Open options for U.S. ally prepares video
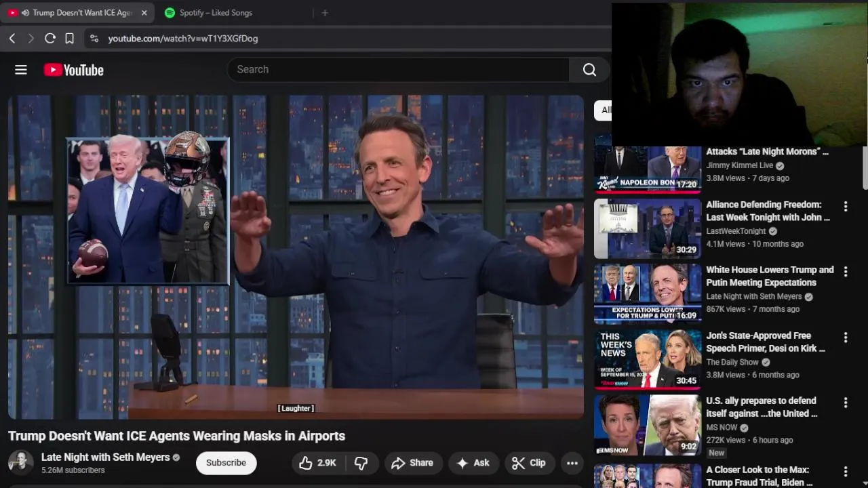868x488 pixels. pyautogui.click(x=846, y=403)
